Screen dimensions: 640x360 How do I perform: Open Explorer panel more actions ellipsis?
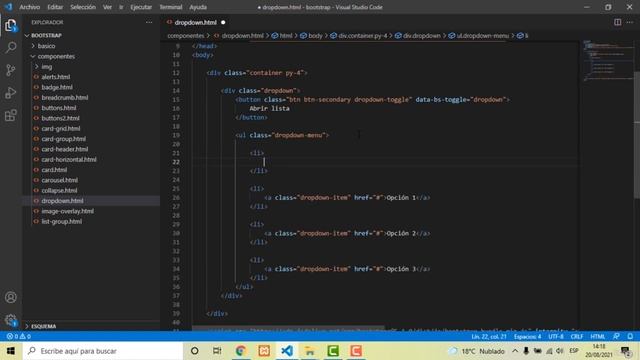click(x=149, y=22)
